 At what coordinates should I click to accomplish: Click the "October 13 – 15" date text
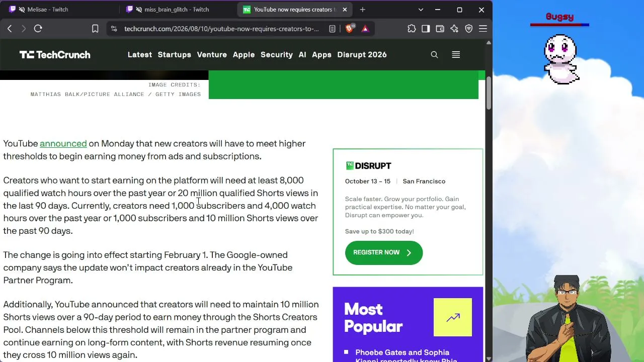368,182
